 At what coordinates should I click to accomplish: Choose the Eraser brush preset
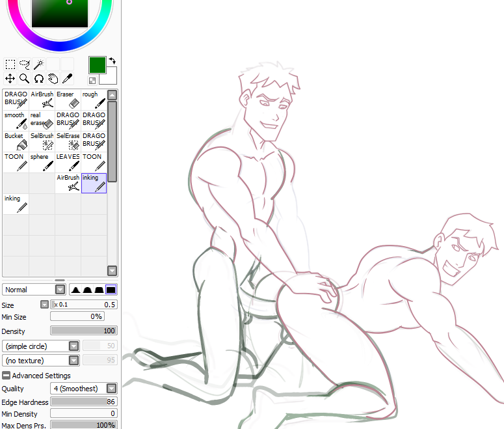pos(68,99)
